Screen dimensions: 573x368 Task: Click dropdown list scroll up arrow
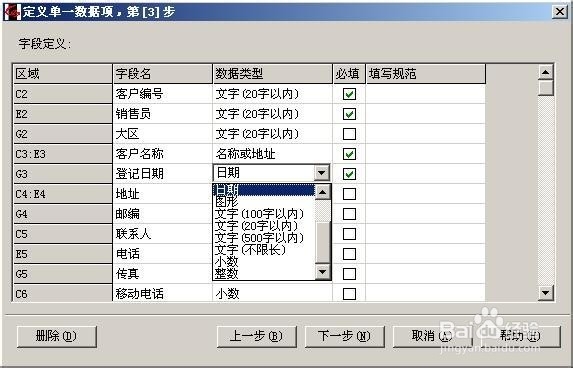click(323, 192)
